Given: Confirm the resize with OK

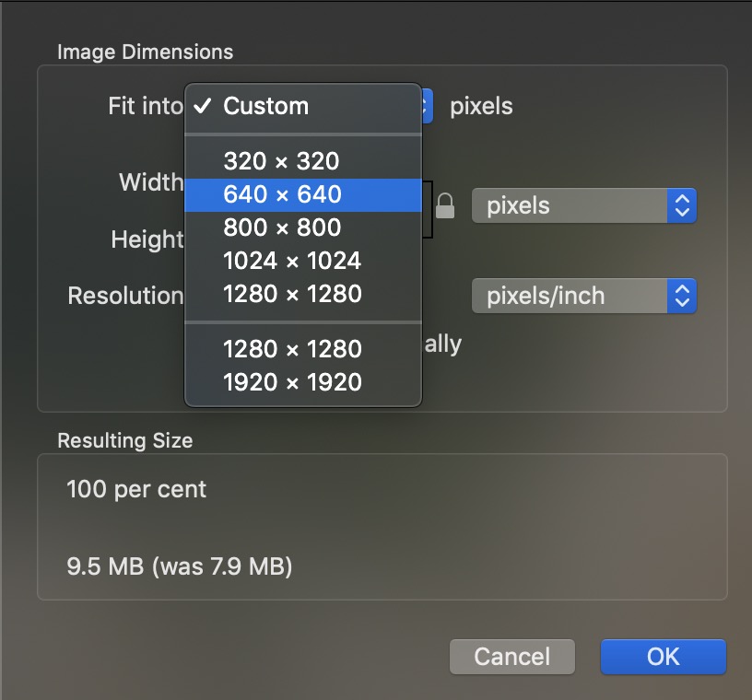Looking at the screenshot, I should click(x=663, y=657).
